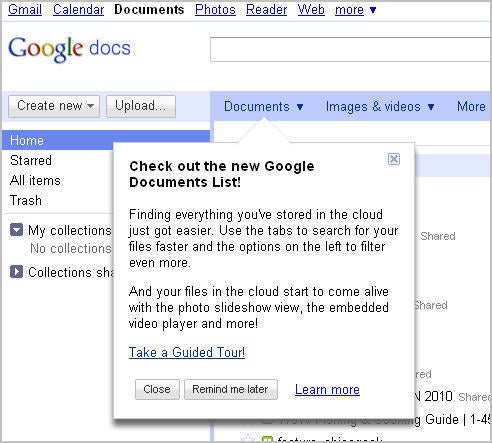This screenshot has width=492, height=443.
Task: Select Home in the sidebar
Action: (106, 140)
